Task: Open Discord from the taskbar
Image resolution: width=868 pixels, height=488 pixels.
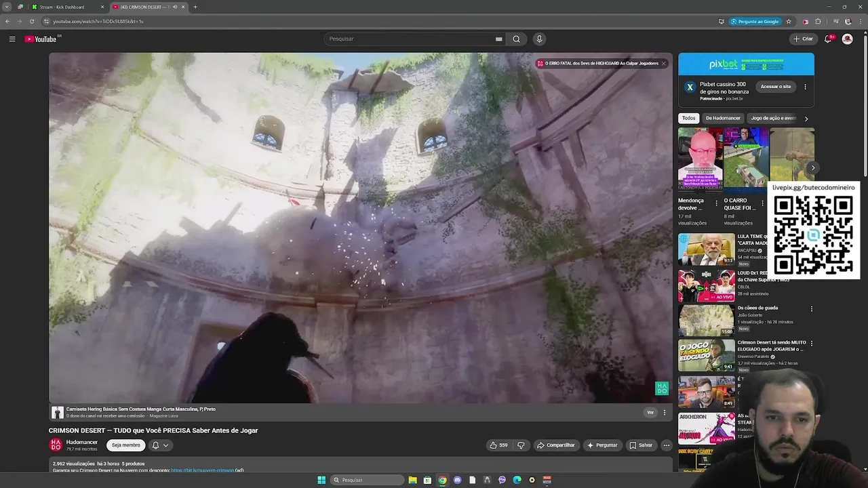Action: coord(457,480)
